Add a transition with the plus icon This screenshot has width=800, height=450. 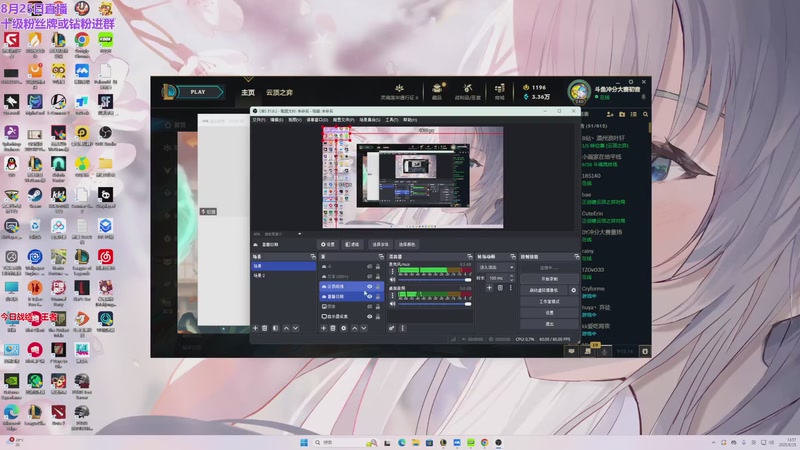point(489,288)
